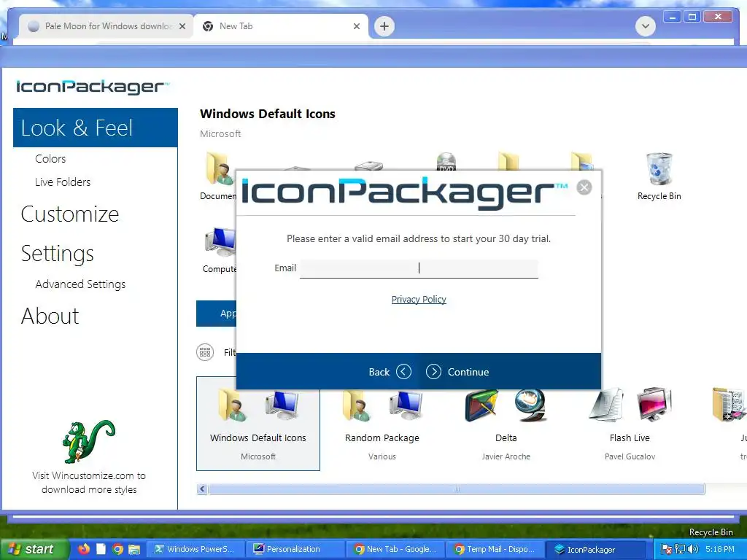Click the 5:18 PM system clock

click(720, 549)
